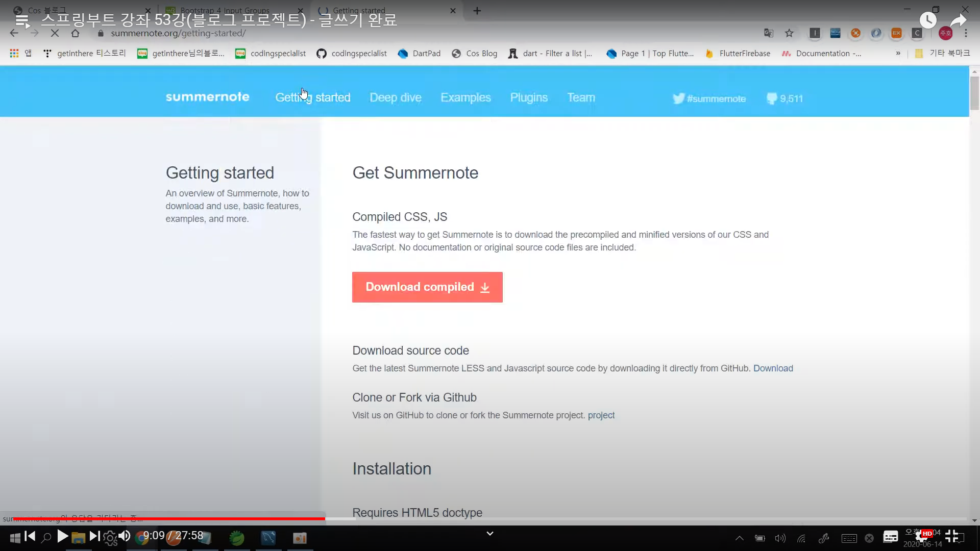980x551 pixels.
Task: Click the Watch later clock icon
Action: 928,20
